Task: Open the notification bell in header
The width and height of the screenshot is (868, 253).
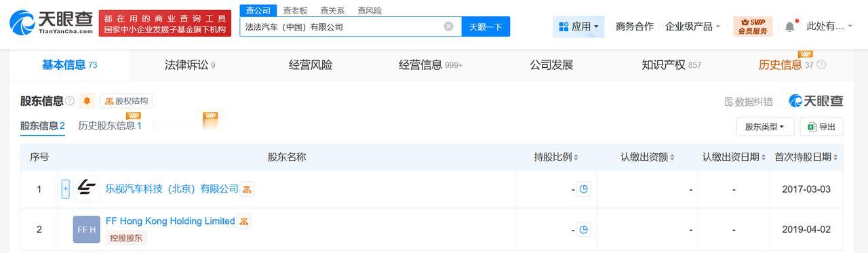Action: [789, 26]
